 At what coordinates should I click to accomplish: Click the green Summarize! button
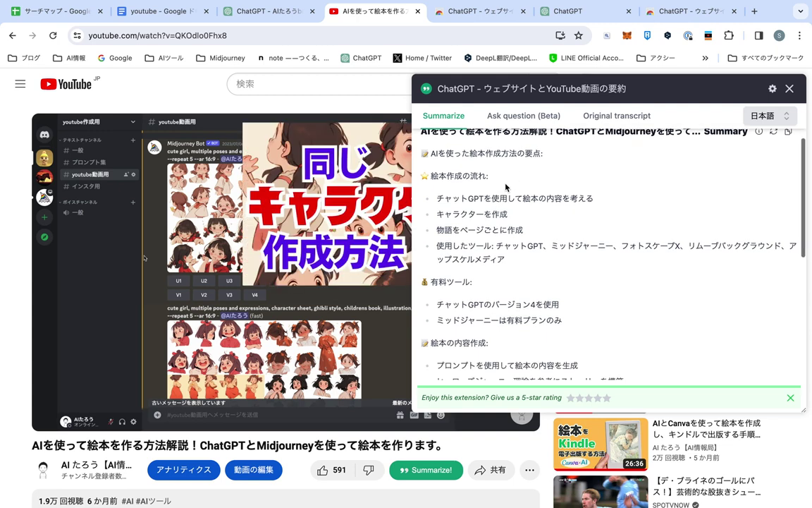pos(426,470)
